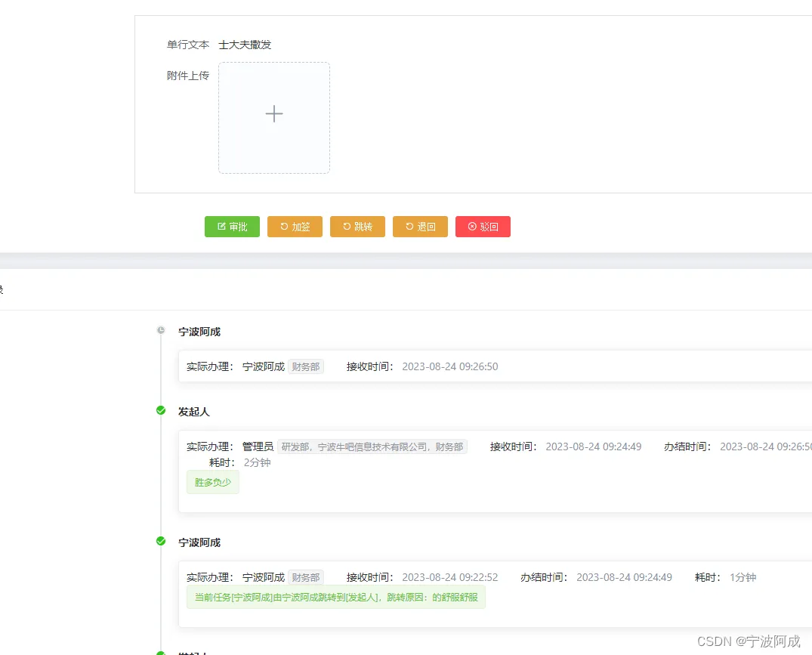Image resolution: width=812 pixels, height=655 pixels.
Task: Click the 耗时 value 1分钟
Action: point(743,577)
